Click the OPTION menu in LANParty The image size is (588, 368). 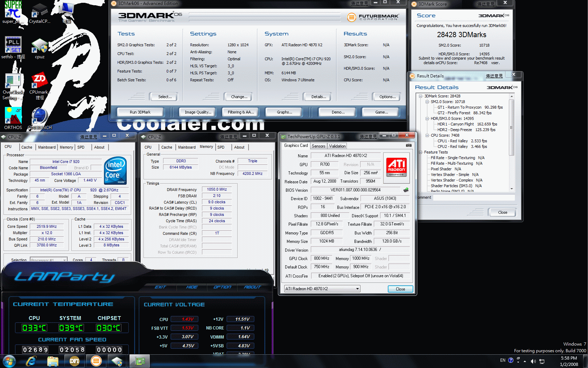coord(223,287)
